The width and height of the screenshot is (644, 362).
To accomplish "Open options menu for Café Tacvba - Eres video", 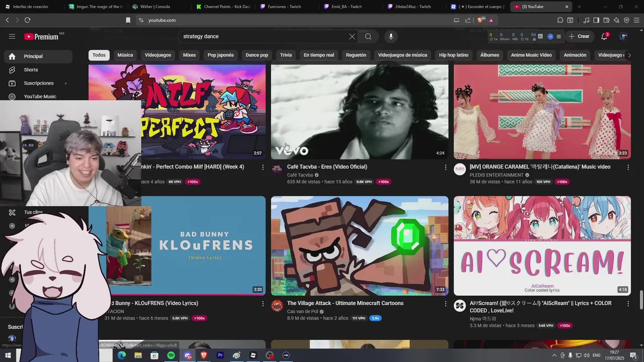I will (445, 167).
